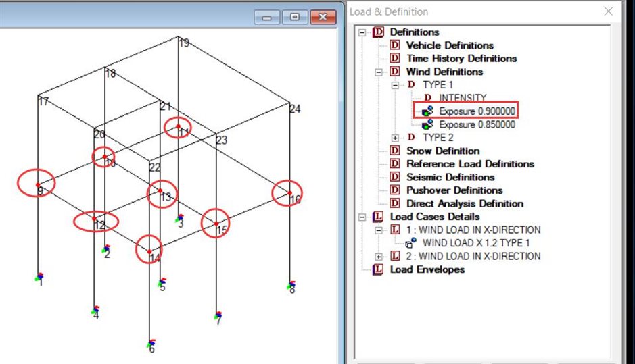Maximize the structure model view window
The width and height of the screenshot is (635, 364).
(x=295, y=18)
